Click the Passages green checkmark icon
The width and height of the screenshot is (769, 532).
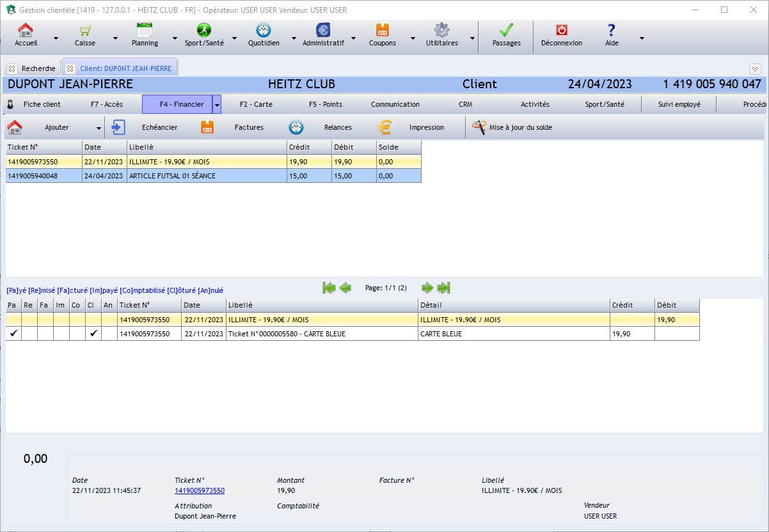click(x=506, y=31)
